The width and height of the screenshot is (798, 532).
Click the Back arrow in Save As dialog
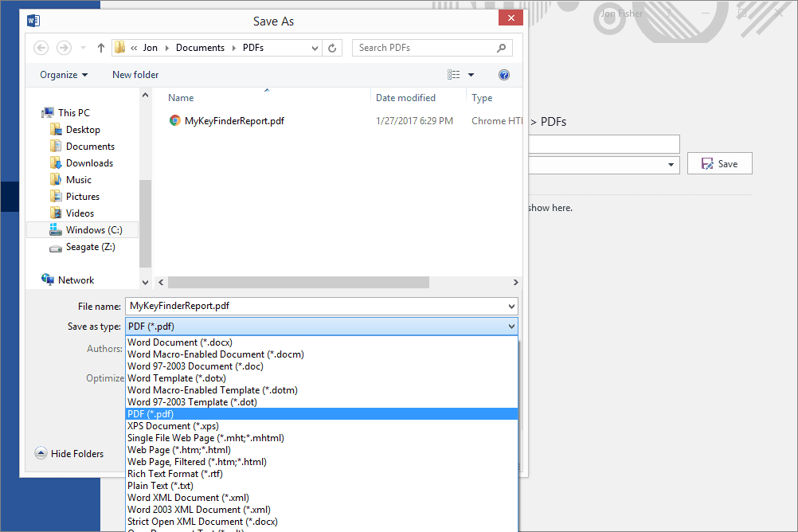point(41,48)
